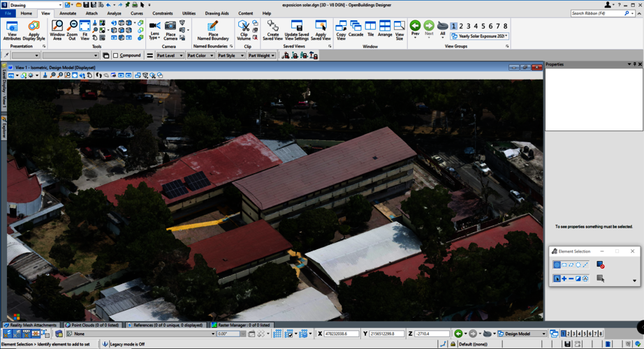This screenshot has height=349, width=644.
Task: Toggle view 4 in bottom view toggles
Action: coord(579,334)
